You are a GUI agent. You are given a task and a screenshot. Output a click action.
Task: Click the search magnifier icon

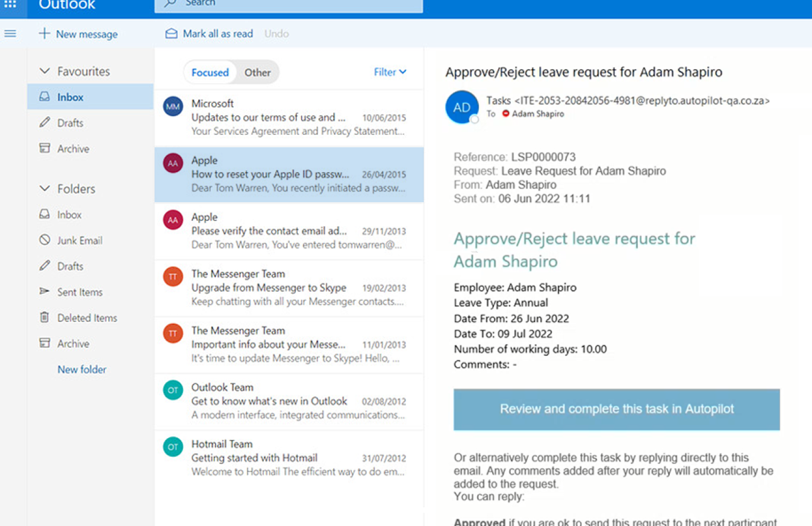[x=171, y=4]
